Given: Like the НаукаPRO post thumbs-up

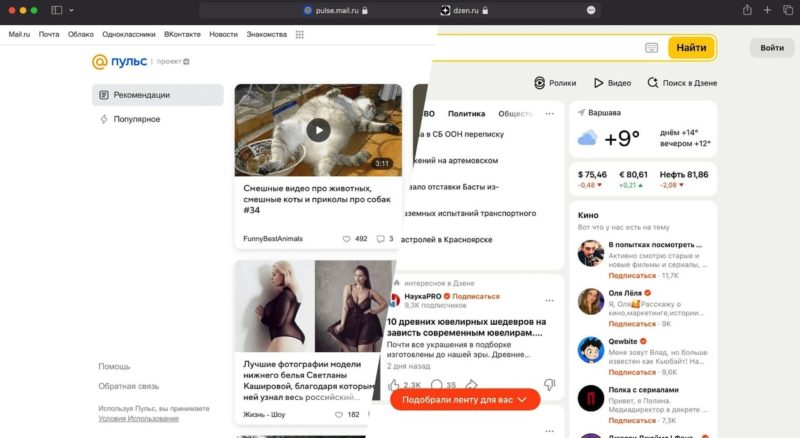Looking at the screenshot, I should [394, 384].
